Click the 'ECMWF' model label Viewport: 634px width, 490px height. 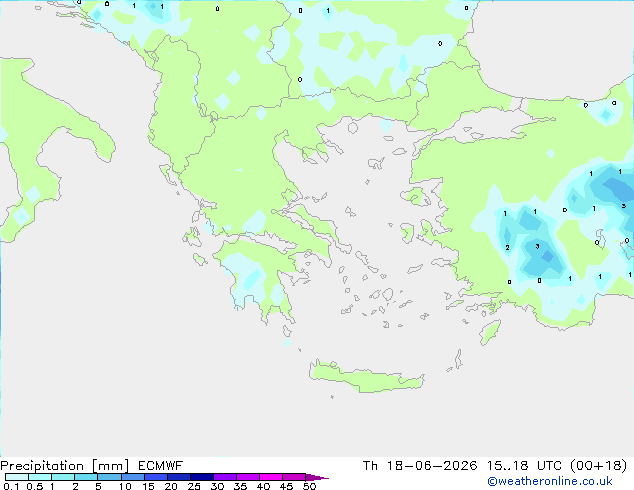point(160,466)
